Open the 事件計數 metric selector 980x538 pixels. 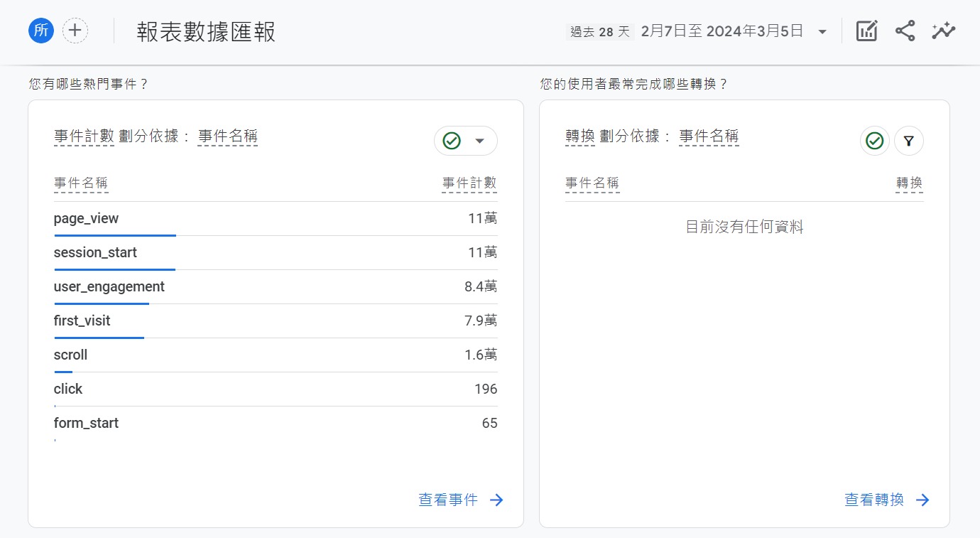coord(83,137)
